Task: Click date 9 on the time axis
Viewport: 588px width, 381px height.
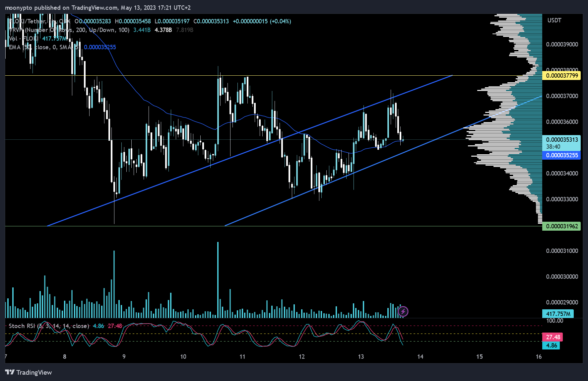Action: (124, 357)
